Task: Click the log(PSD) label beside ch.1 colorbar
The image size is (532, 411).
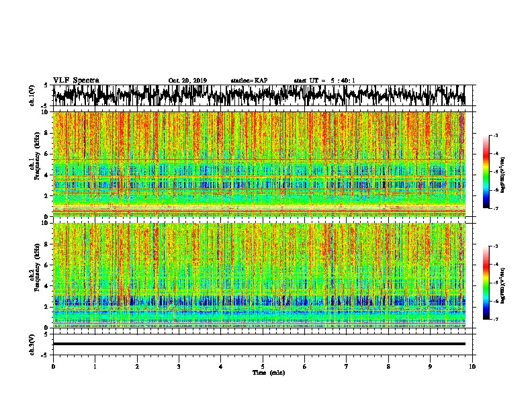Action: (502, 175)
